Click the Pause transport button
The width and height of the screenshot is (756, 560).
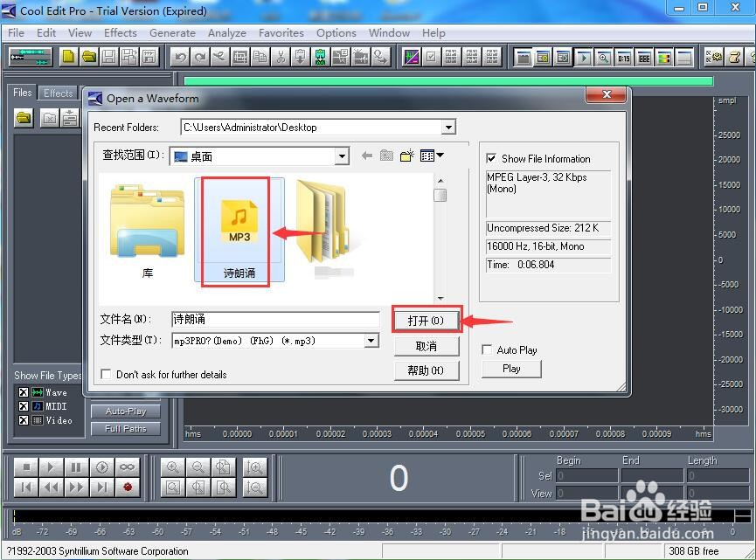tap(76, 467)
